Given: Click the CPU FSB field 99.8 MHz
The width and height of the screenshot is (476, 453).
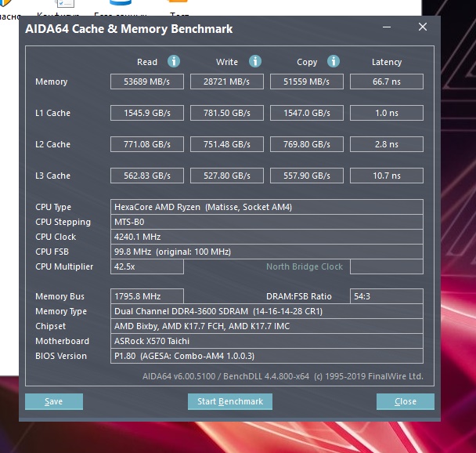Looking at the screenshot, I should pos(267,252).
